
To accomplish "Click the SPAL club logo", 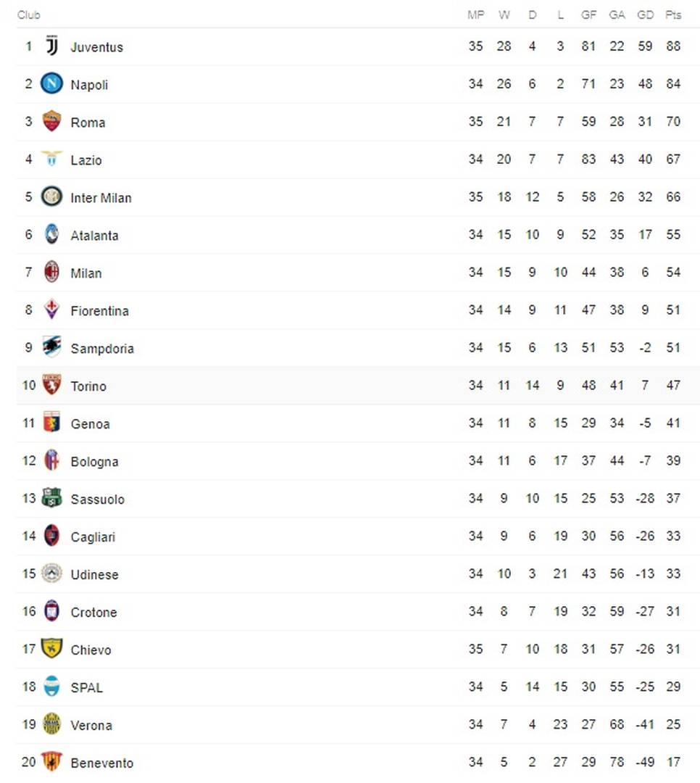I will [51, 686].
